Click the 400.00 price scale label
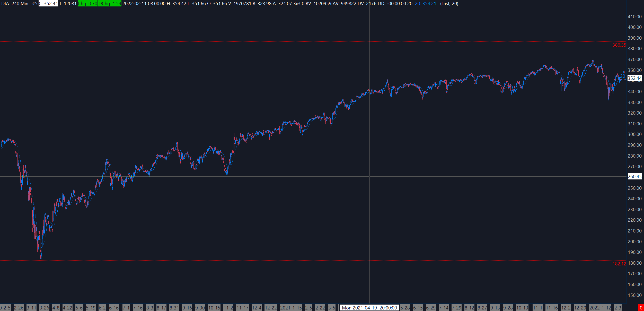 click(x=634, y=27)
